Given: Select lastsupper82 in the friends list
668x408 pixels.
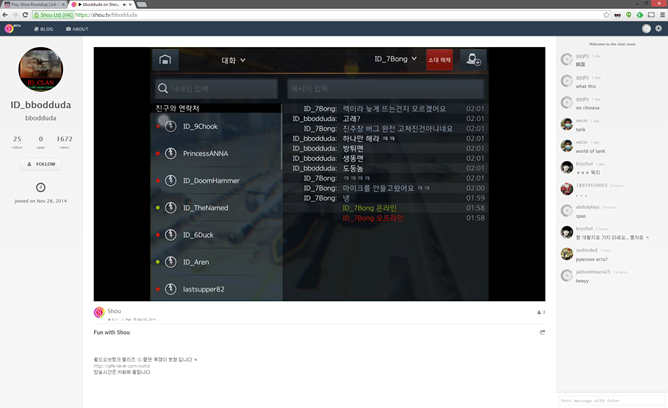Looking at the screenshot, I should pyautogui.click(x=216, y=289).
